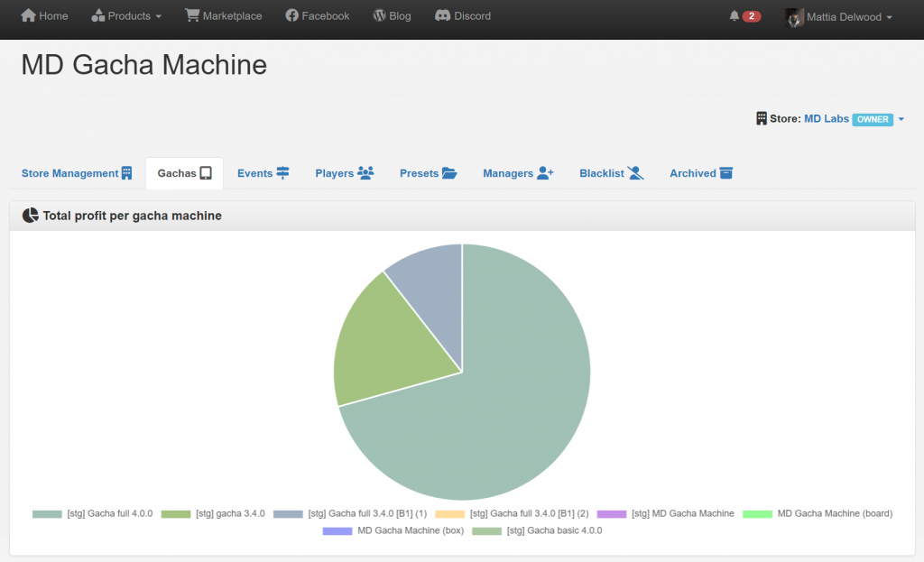The image size is (924, 562).
Task: Open the Store Management tab
Action: point(77,173)
